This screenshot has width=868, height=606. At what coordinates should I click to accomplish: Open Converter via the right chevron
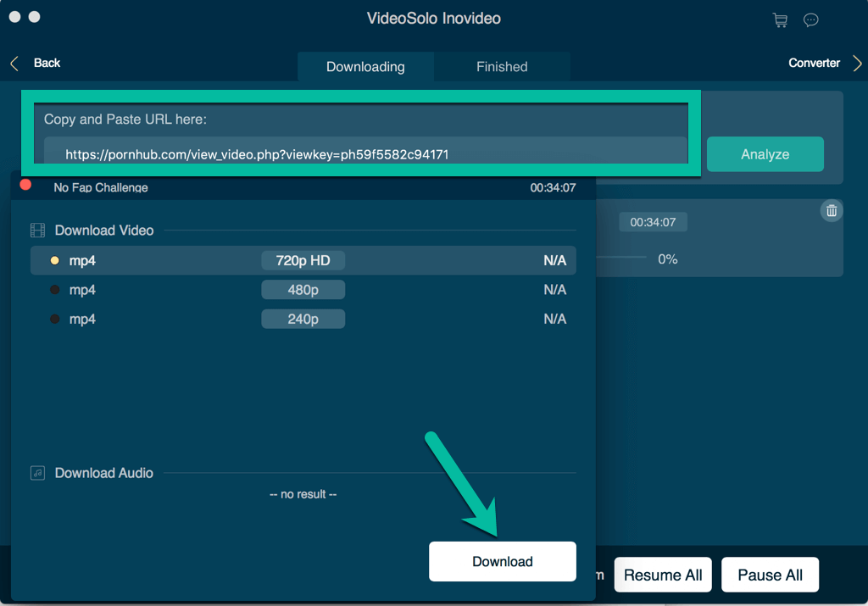(857, 63)
